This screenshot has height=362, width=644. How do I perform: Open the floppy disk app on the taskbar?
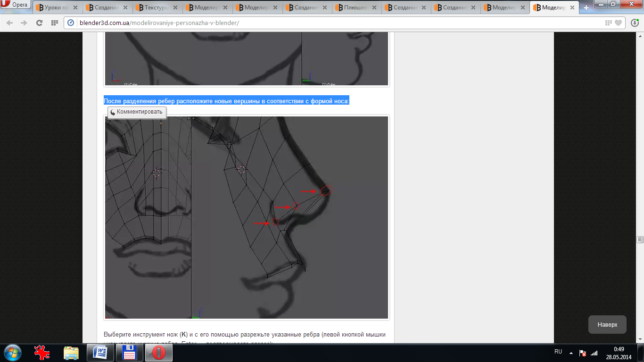[129, 352]
